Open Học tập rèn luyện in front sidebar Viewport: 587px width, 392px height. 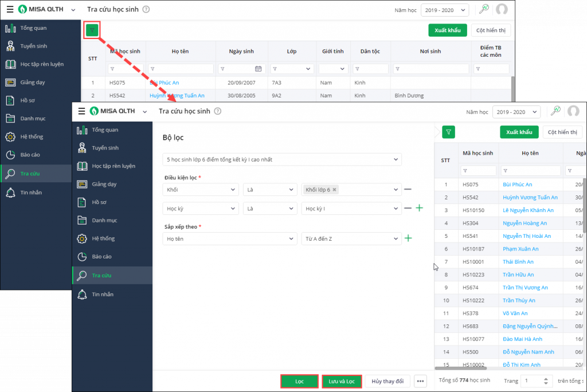coord(112,166)
